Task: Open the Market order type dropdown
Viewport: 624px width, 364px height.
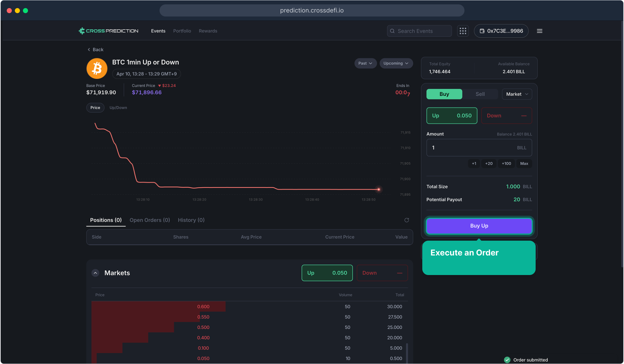Action: coord(517,94)
